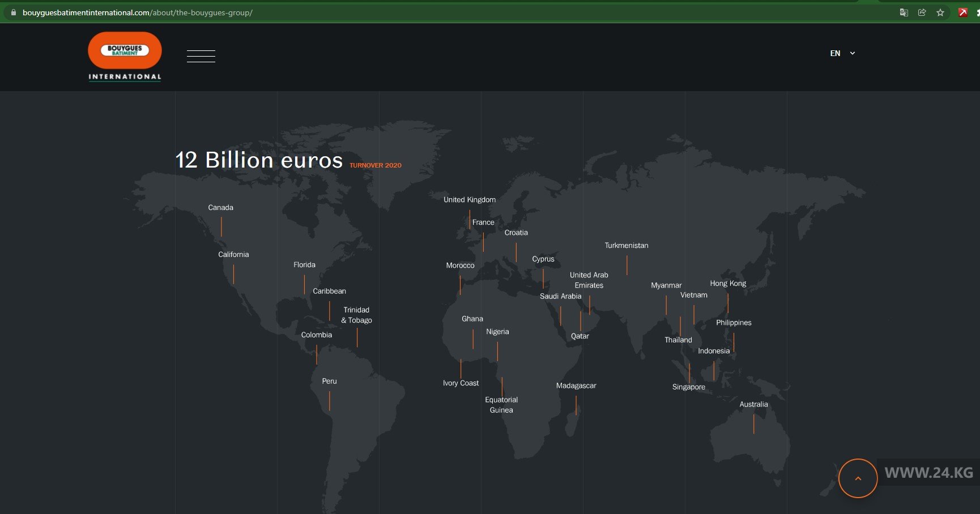Open the hamburger navigation menu
The width and height of the screenshot is (980, 514).
(201, 56)
